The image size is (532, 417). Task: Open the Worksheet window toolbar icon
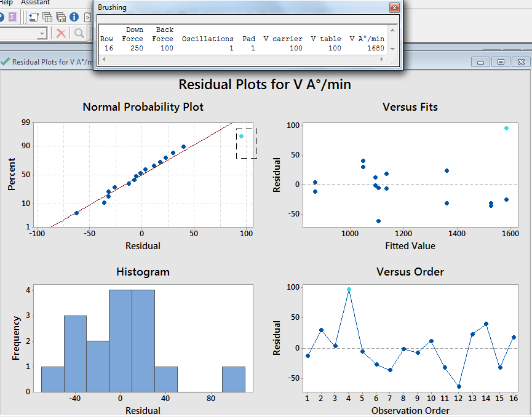click(x=47, y=17)
